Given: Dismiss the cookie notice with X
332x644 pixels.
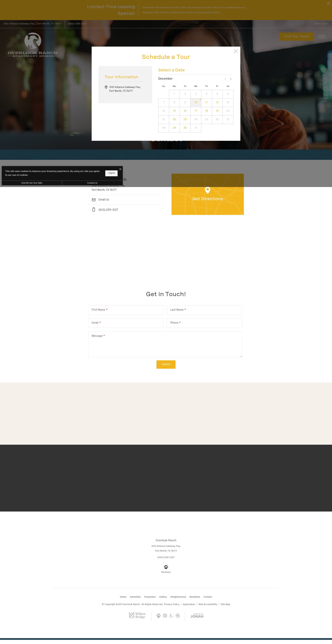Looking at the screenshot, I should coord(120,169).
